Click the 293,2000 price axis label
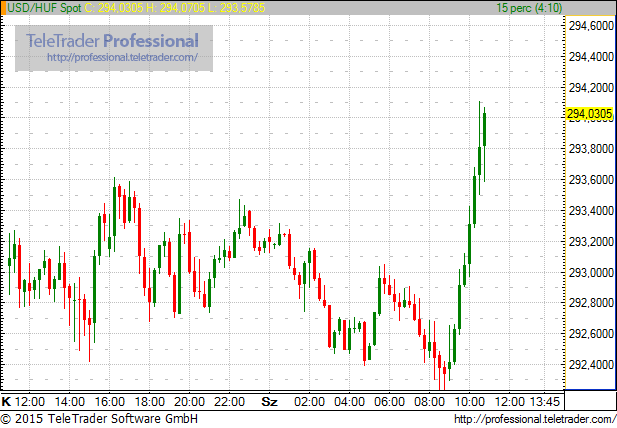The width and height of the screenshot is (617, 428). point(591,242)
